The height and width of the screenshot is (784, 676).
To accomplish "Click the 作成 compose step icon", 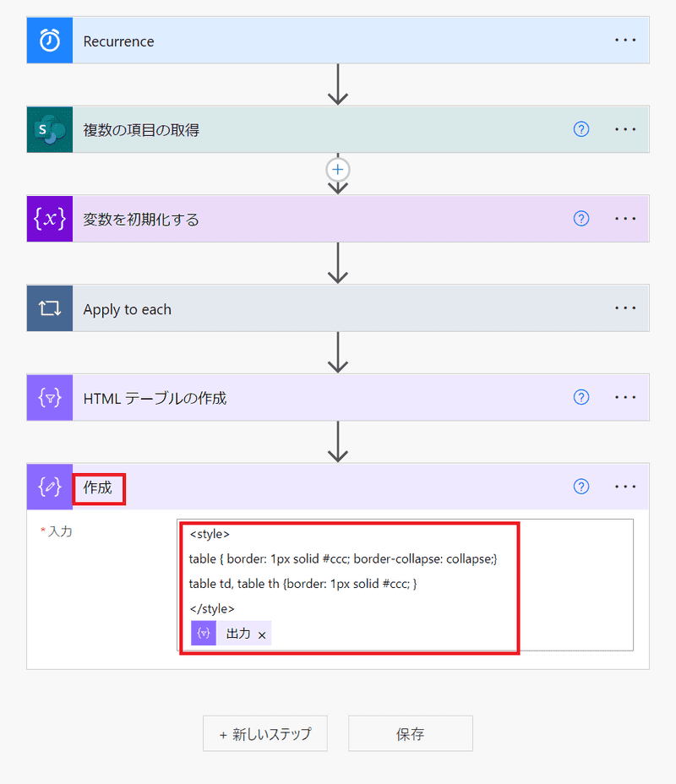I will point(50,487).
